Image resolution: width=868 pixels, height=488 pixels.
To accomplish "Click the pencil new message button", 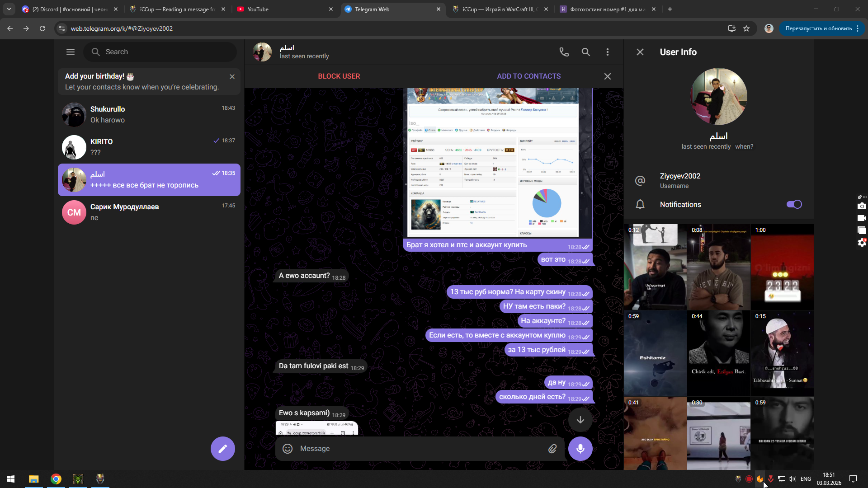I will (222, 448).
